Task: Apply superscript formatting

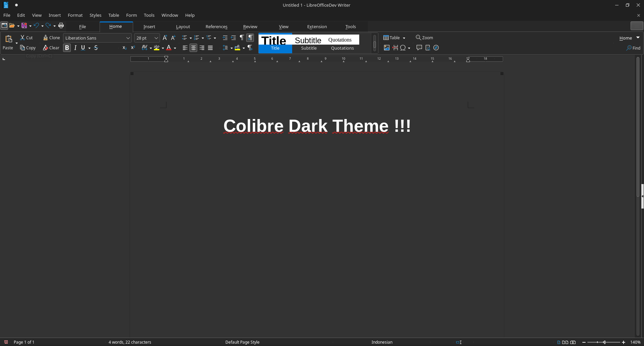Action: click(x=133, y=48)
